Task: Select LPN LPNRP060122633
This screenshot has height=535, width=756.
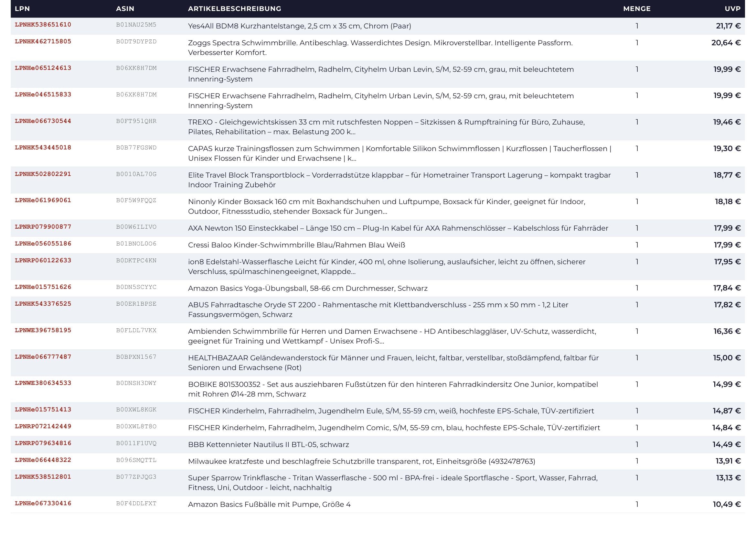Action: (43, 261)
